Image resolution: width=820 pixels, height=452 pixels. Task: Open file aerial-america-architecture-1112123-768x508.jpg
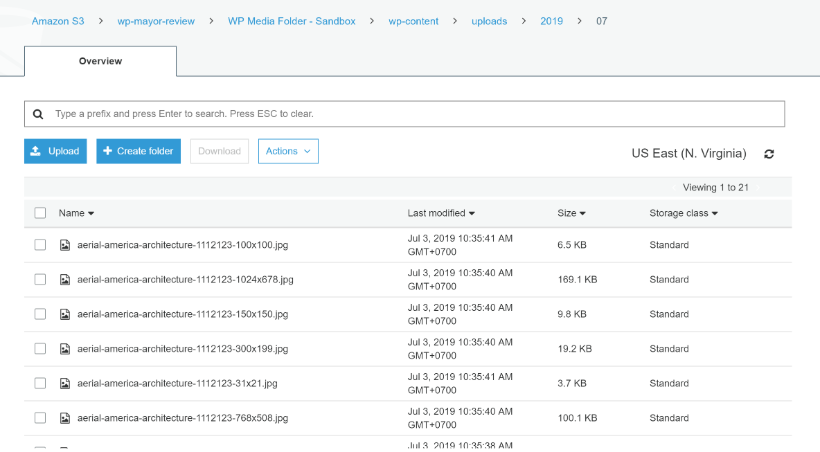click(183, 417)
